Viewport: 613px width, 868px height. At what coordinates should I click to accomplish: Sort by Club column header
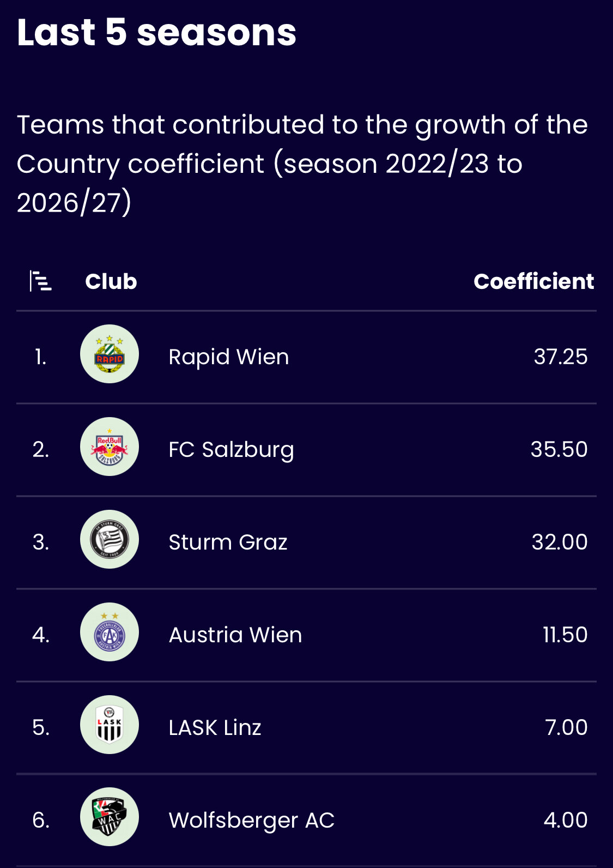(111, 281)
